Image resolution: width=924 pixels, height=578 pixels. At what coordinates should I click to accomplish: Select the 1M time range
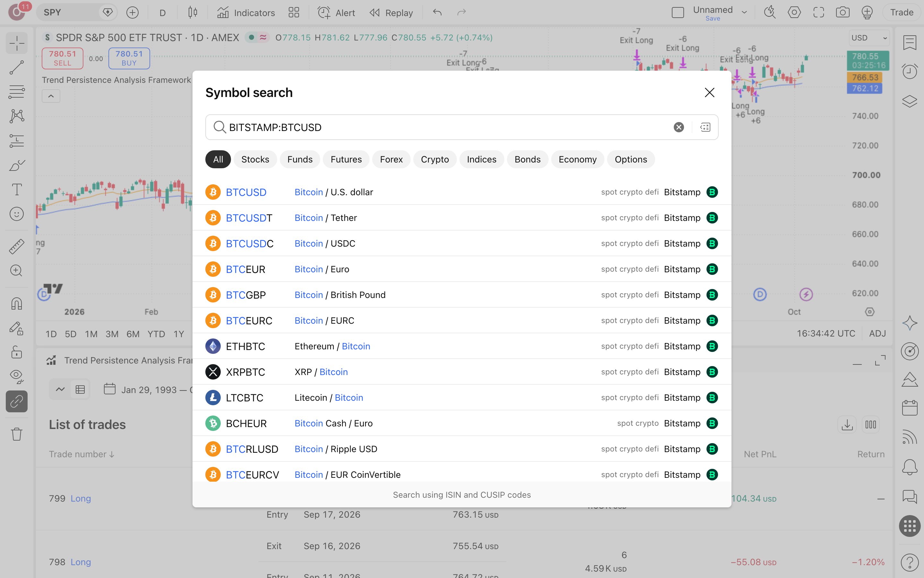pyautogui.click(x=91, y=334)
